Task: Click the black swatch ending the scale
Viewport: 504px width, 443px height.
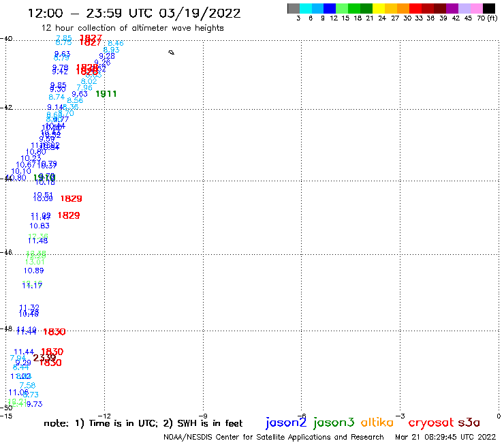Action: (x=489, y=8)
